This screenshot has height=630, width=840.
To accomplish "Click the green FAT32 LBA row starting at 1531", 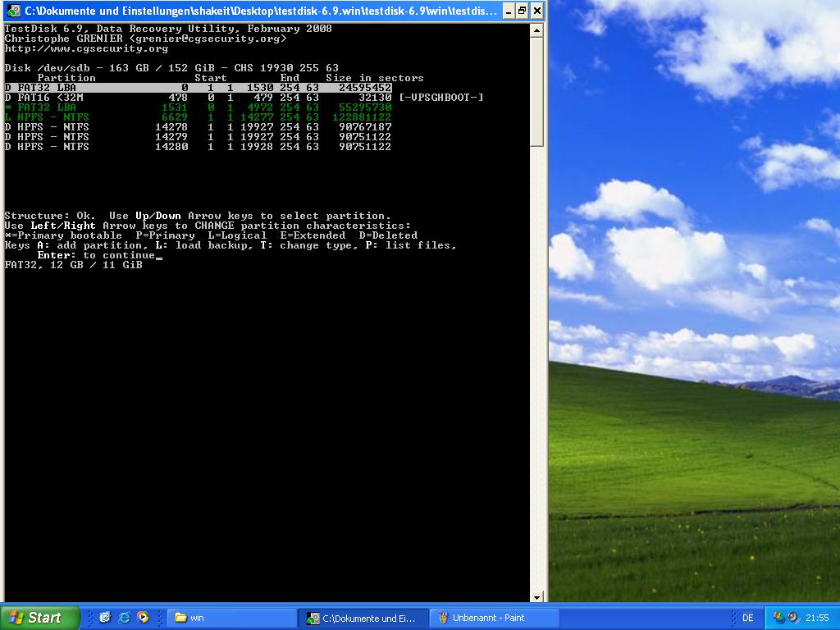I will click(199, 107).
